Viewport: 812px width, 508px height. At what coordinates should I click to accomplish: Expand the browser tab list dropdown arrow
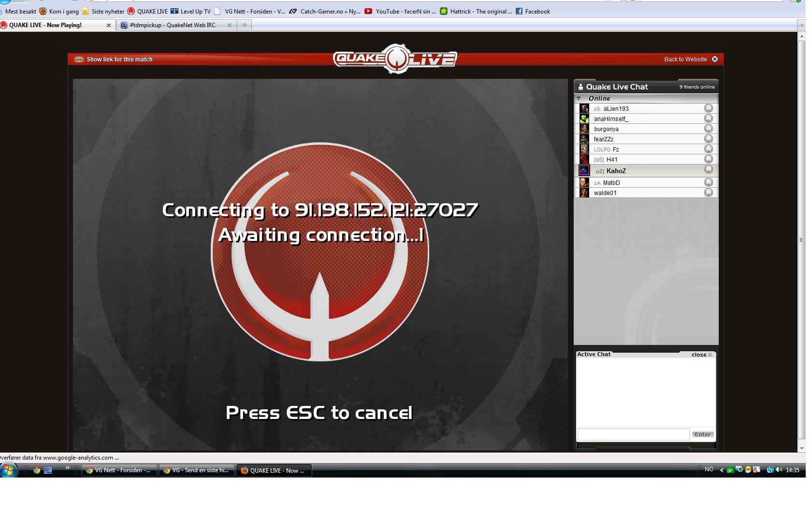[801, 25]
